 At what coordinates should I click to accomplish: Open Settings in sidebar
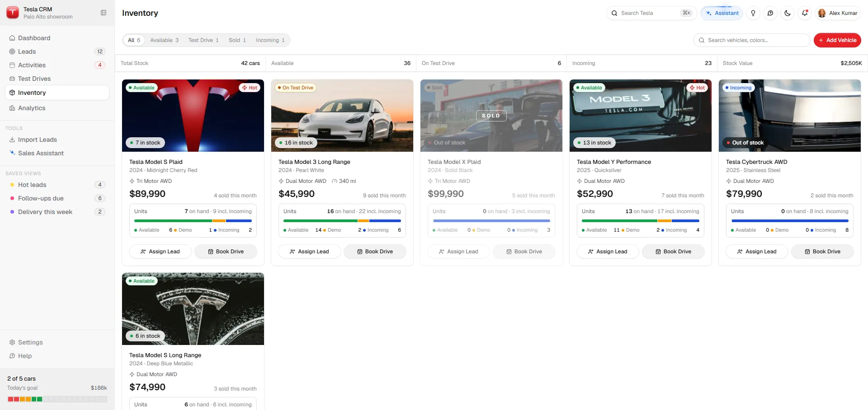click(x=57, y=342)
